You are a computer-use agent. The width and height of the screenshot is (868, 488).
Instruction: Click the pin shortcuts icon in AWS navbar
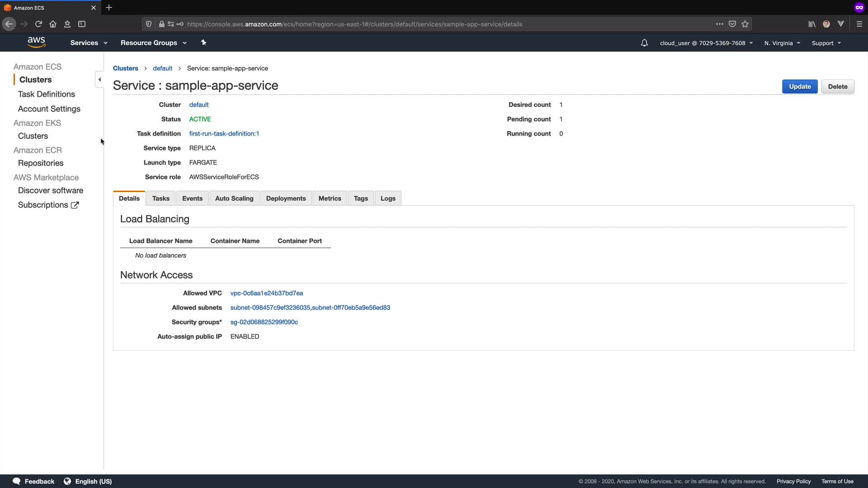203,42
